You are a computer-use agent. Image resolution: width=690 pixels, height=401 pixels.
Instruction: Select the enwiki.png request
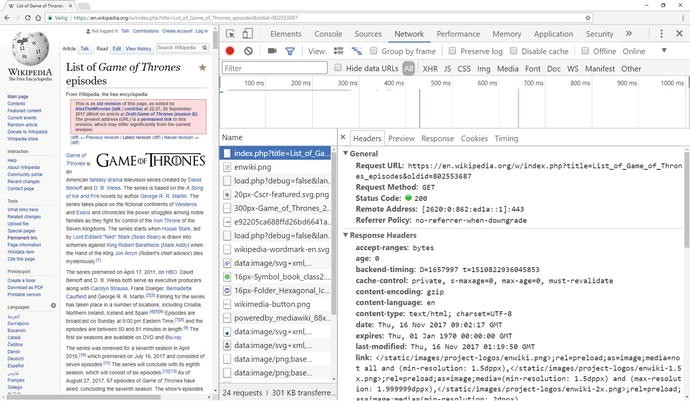click(x=275, y=167)
